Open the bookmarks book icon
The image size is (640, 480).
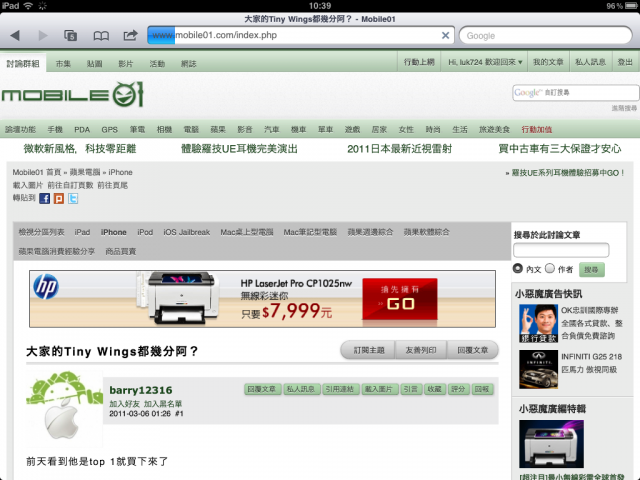tap(101, 36)
